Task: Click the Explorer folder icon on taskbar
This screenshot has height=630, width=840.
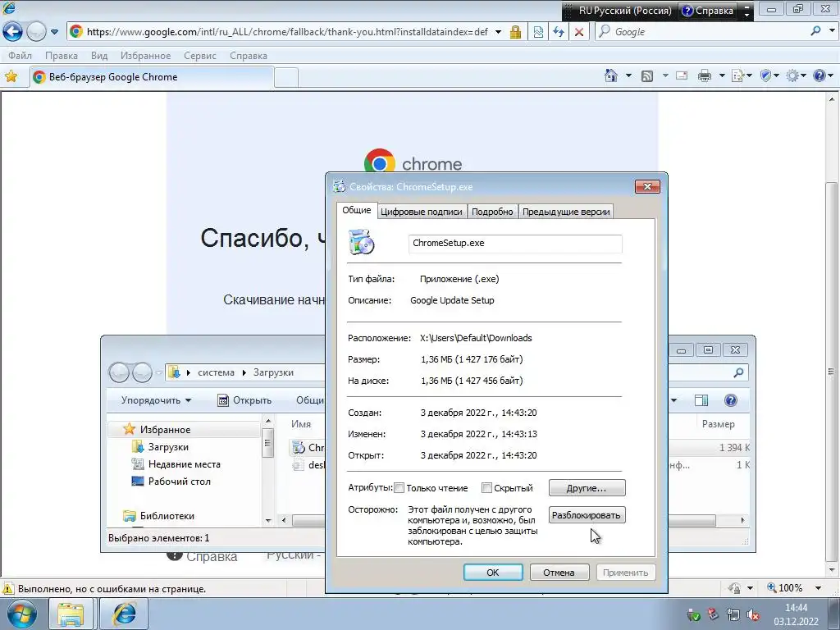Action: coord(71,614)
